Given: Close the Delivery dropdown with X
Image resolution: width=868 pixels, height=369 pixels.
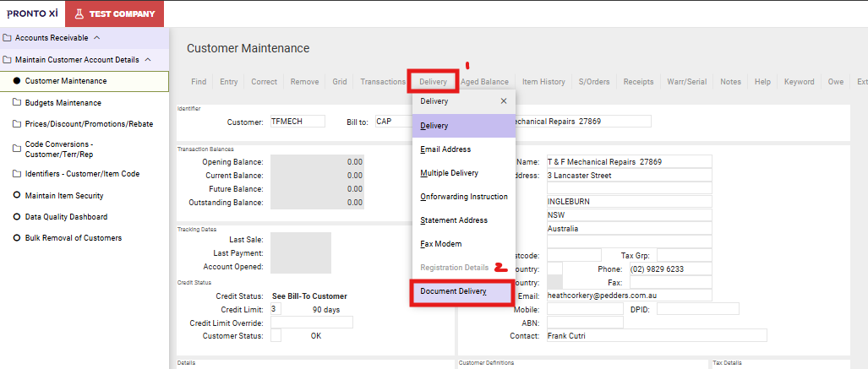Looking at the screenshot, I should click(x=504, y=100).
